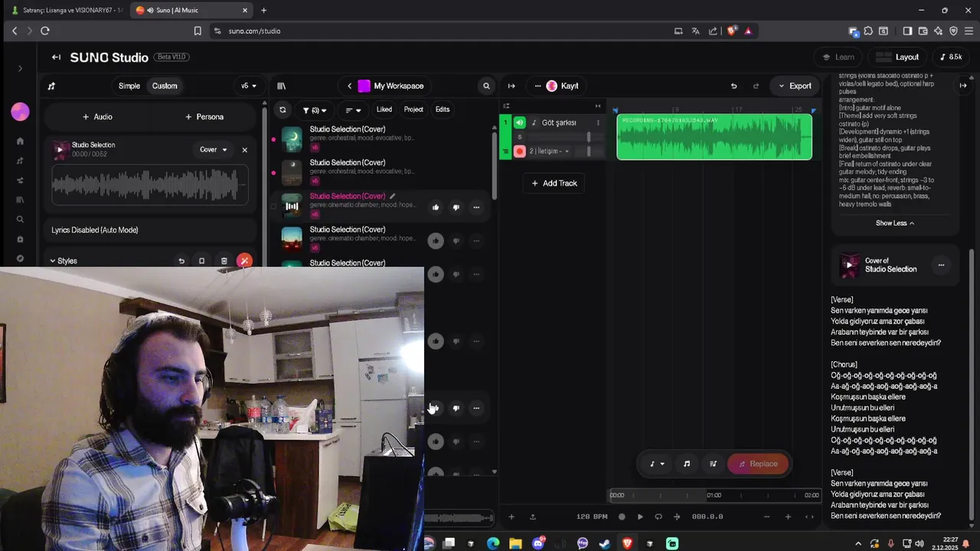Image resolution: width=980 pixels, height=551 pixels.
Task: Select Simple mode
Action: [129, 86]
